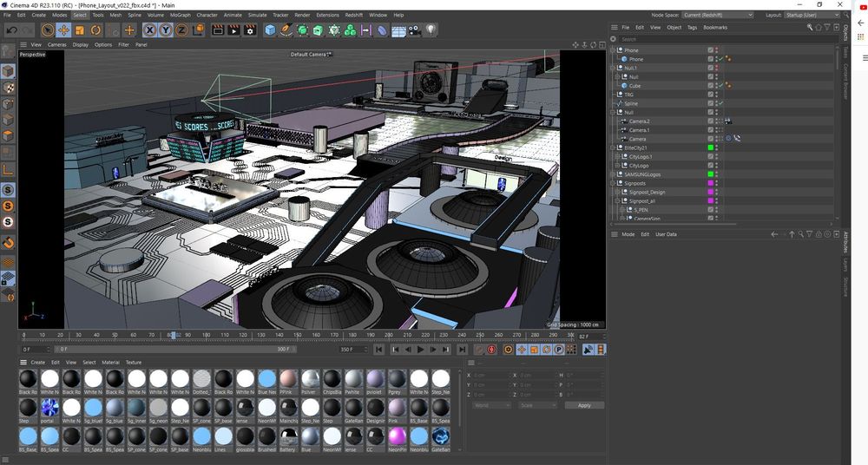Toggle the X-axis lock
The height and width of the screenshot is (465, 868).
point(149,30)
